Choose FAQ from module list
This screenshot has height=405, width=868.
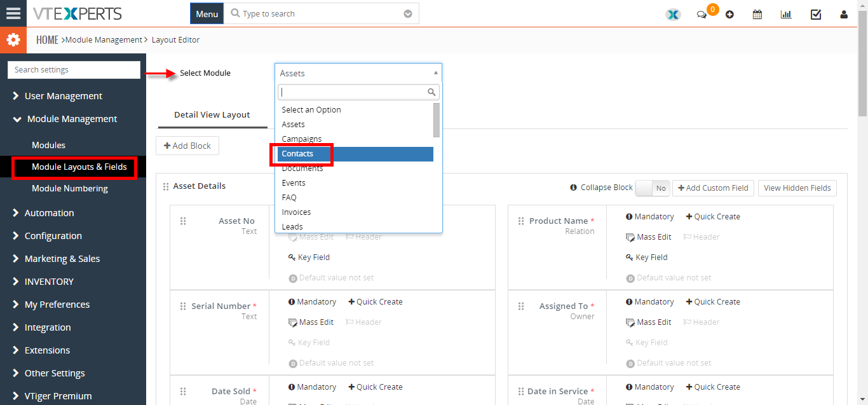356,198
